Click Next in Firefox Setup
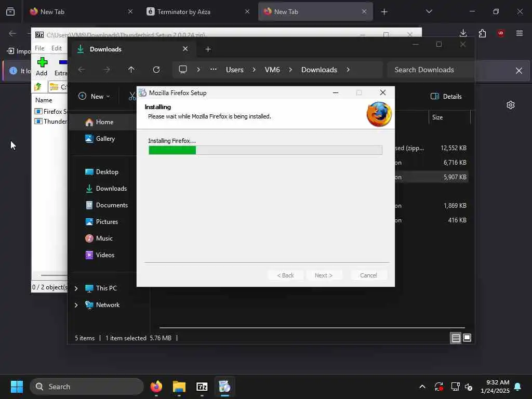Viewport: 532px width, 399px height. [x=323, y=275]
